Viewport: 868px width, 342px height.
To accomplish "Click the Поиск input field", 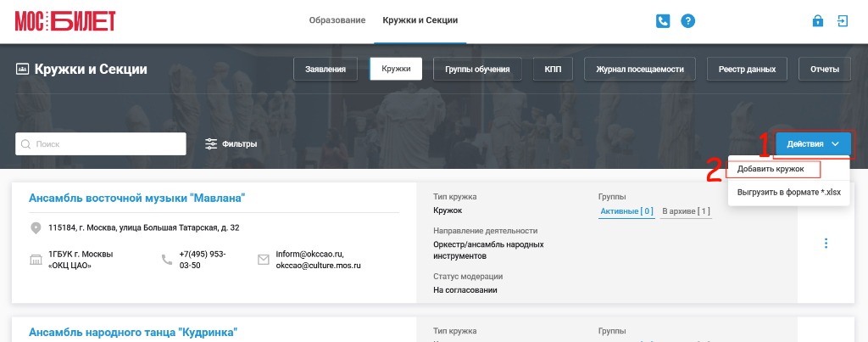I will [101, 144].
